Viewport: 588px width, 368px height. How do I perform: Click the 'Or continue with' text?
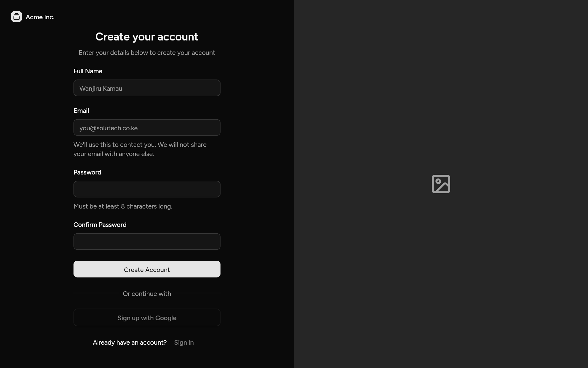point(147,294)
